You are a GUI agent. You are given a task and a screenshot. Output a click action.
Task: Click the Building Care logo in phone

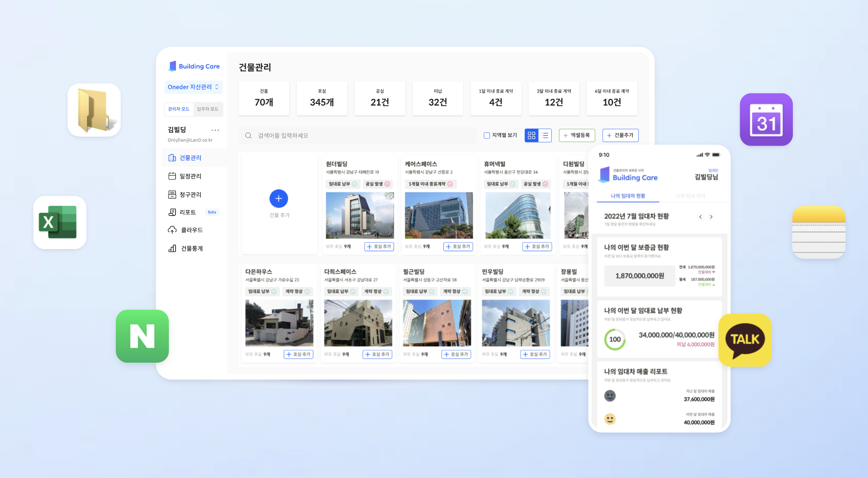(x=628, y=175)
